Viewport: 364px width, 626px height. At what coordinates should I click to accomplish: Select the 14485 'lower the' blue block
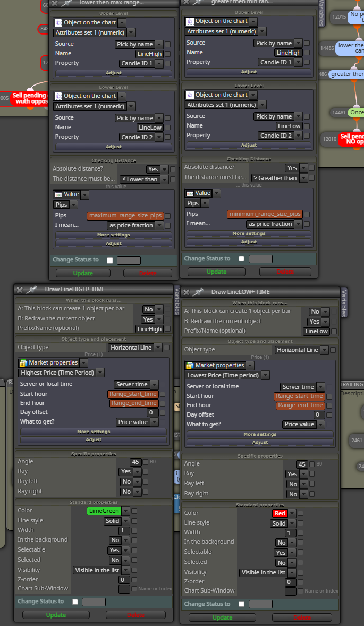[x=350, y=48]
